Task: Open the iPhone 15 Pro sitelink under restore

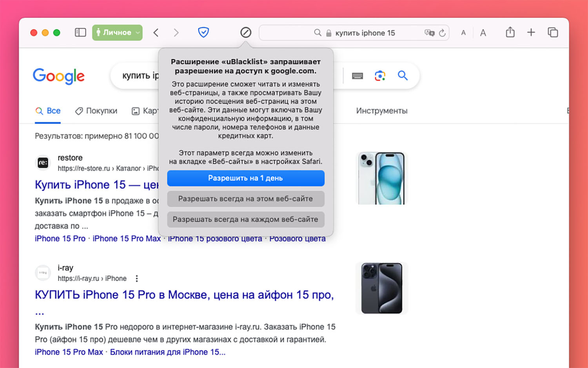Action: 60,239
